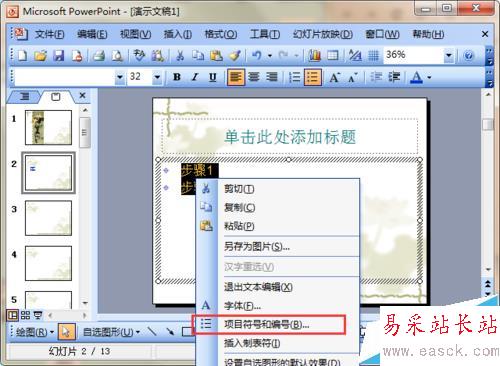Insert a chart from the toolbar
500x366 pixels.
pyautogui.click(x=314, y=55)
